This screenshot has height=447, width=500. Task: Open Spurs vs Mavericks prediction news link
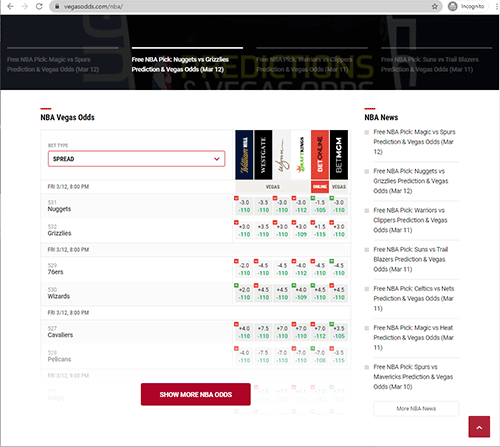413,377
